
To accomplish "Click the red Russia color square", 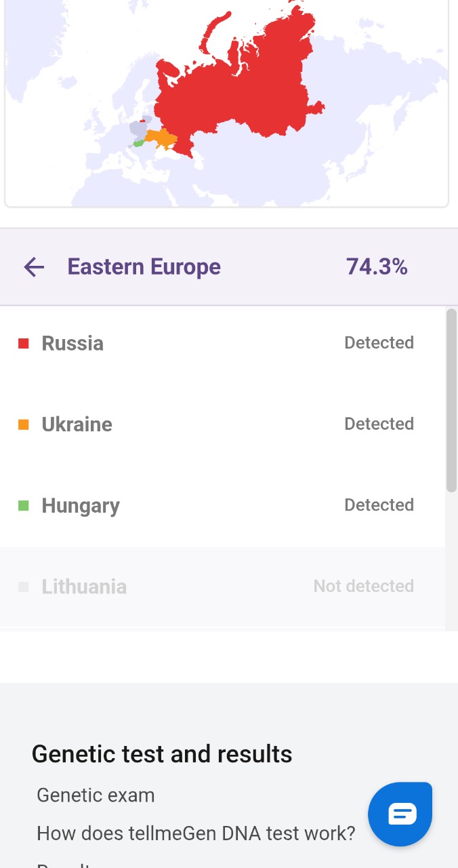I will tap(24, 344).
